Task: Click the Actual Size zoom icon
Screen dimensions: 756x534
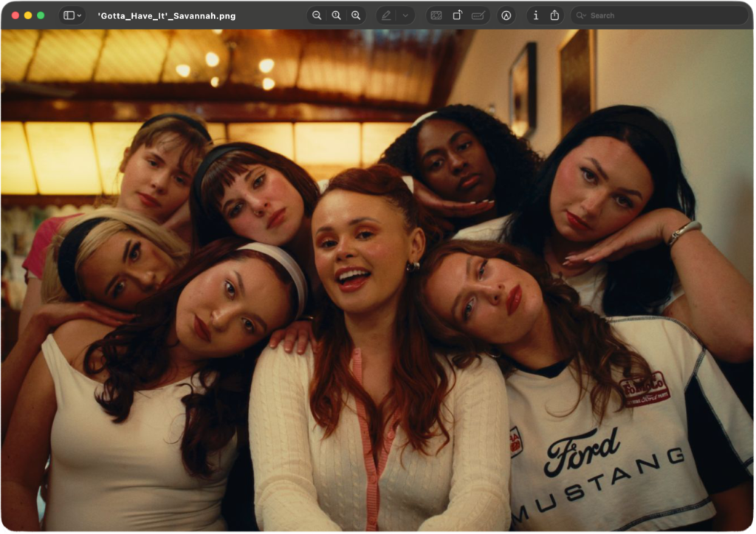Action: (337, 16)
